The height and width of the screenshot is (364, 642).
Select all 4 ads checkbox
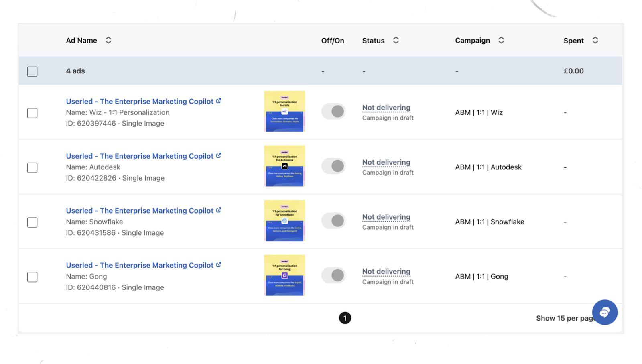click(x=33, y=71)
